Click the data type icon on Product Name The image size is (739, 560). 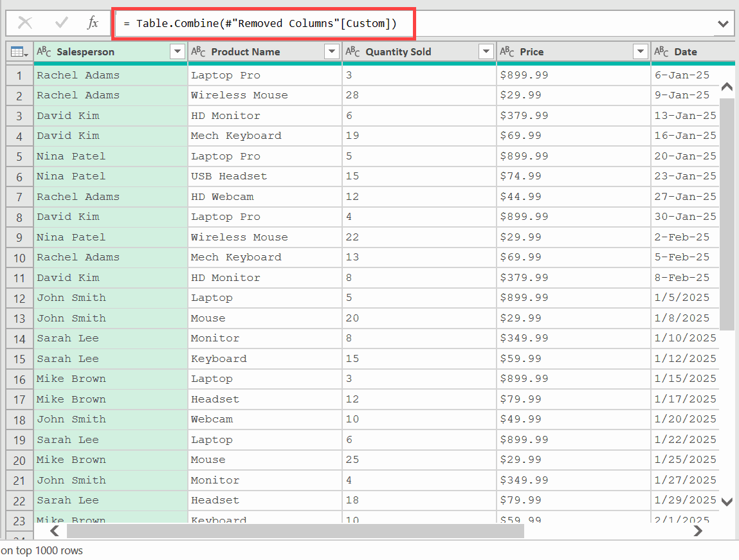pyautogui.click(x=197, y=51)
